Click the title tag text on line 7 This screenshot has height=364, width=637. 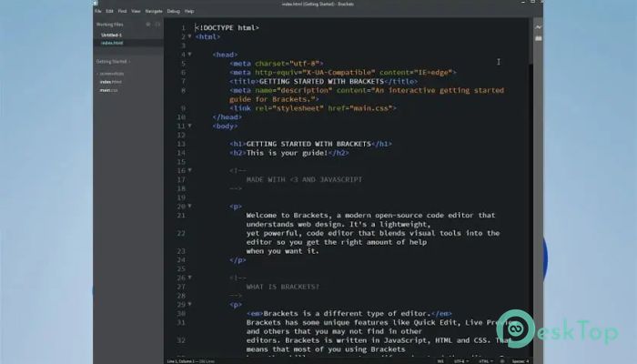coord(323,81)
